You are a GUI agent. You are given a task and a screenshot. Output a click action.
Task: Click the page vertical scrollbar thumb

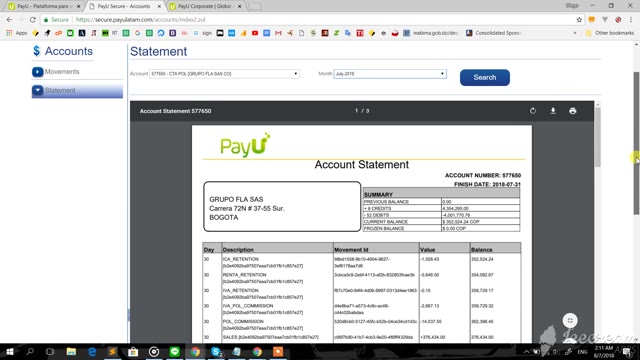[x=636, y=143]
